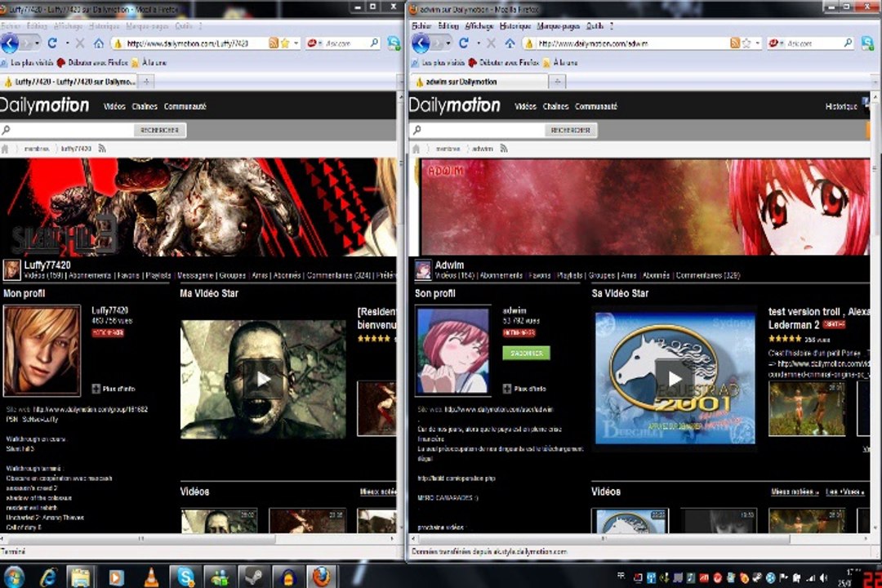
Task: Open Vidéos (159) link on Luffy77420's profile
Action: (44, 276)
